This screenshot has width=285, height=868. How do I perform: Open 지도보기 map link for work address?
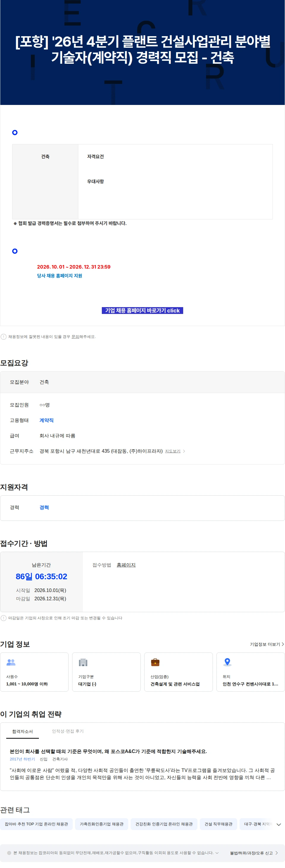173,451
